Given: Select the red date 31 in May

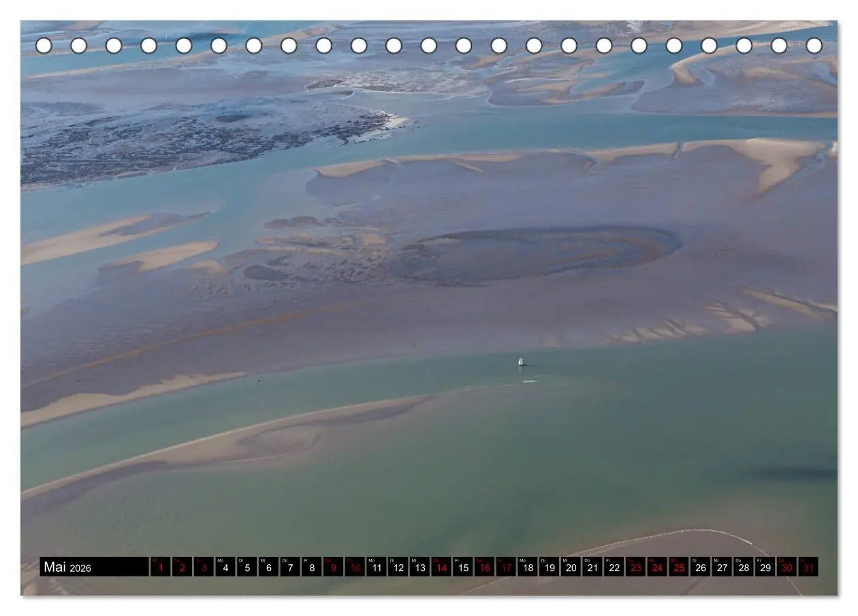Looking at the screenshot, I should click(x=809, y=567).
